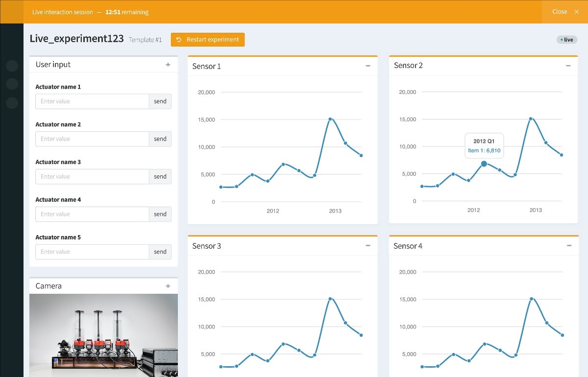Click the Sensor 3 panel title
The image size is (588, 377).
pyautogui.click(x=206, y=246)
